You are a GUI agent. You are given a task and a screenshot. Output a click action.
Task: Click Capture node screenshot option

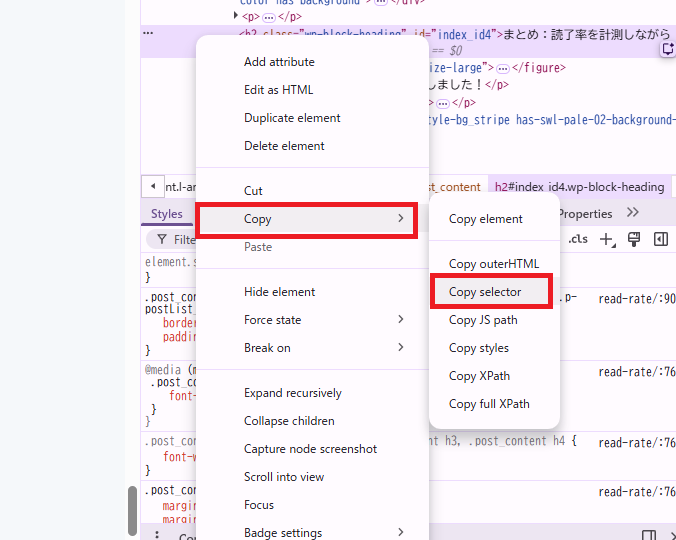tap(310, 449)
